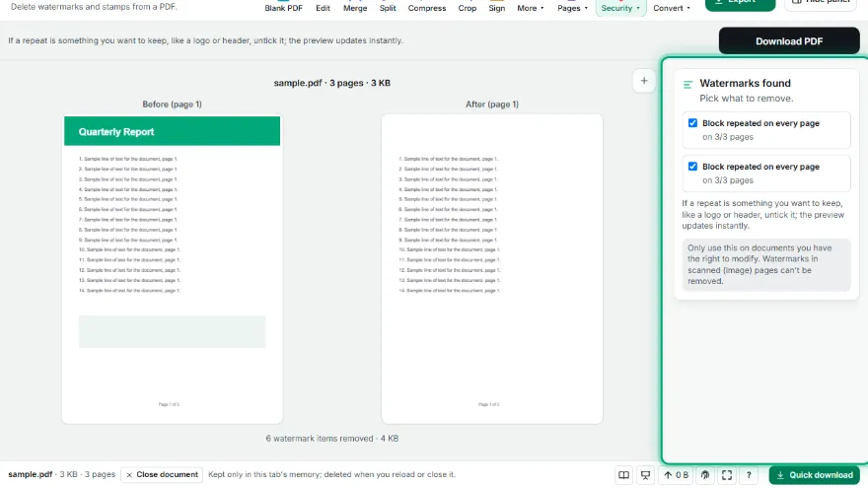Close document using the bottom button
This screenshot has height=488, width=868.
click(162, 475)
